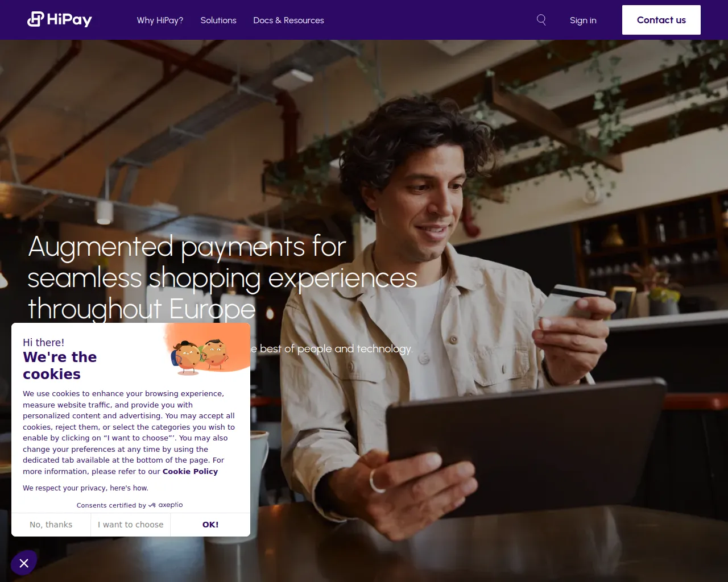Expand the Docs & Resources menu

[x=288, y=20]
